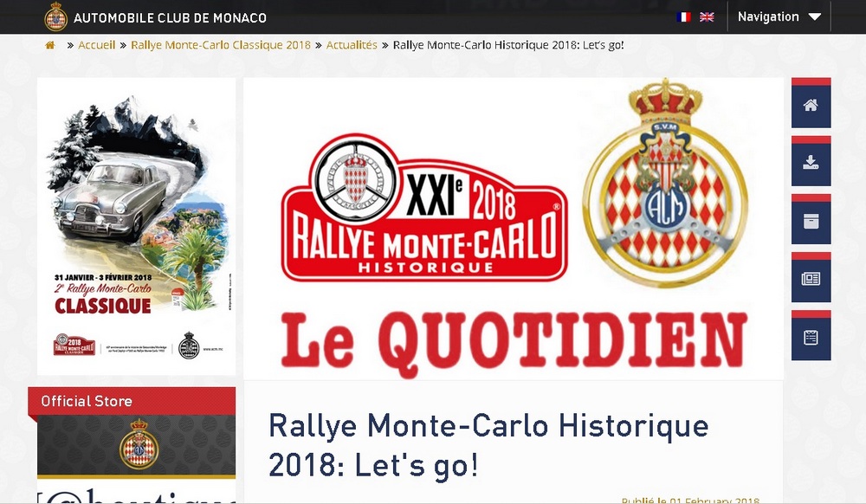Viewport: 866px width, 504px height.
Task: Switch language with the UK flag
Action: pyautogui.click(x=707, y=17)
